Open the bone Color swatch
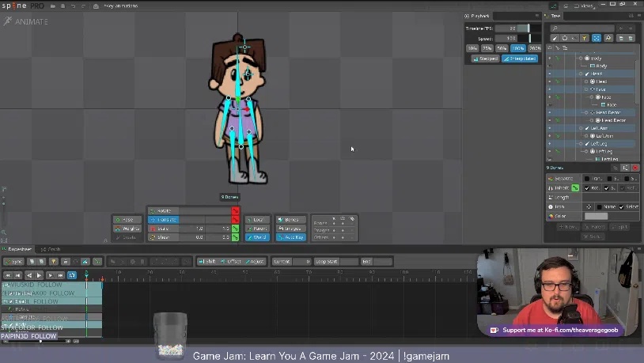 point(596,216)
